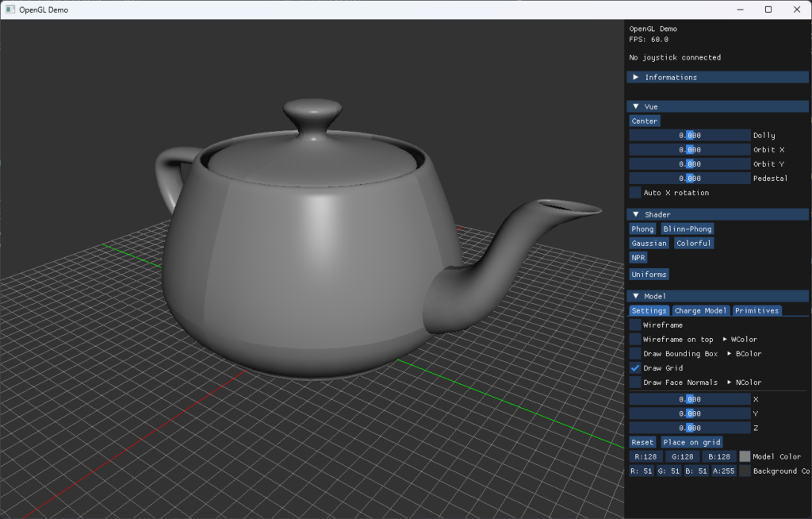Open the Uniforms button

649,275
